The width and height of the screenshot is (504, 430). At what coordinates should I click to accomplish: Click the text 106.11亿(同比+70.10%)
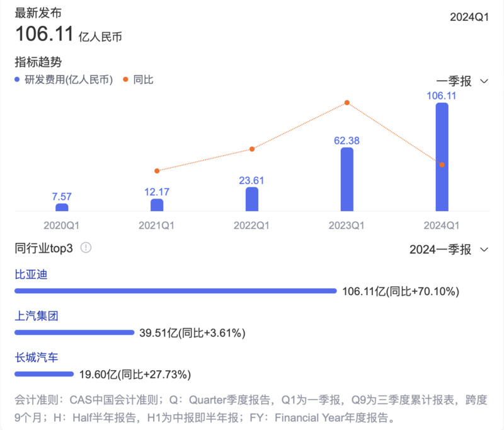coord(401,291)
